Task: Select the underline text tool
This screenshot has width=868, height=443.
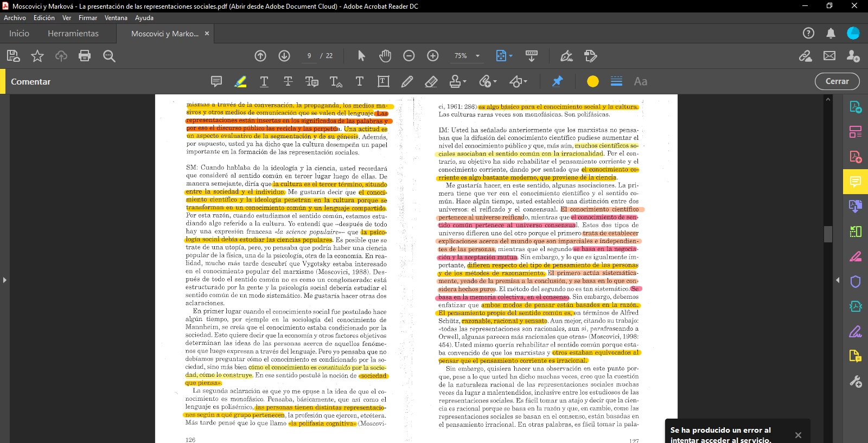Action: pos(264,81)
